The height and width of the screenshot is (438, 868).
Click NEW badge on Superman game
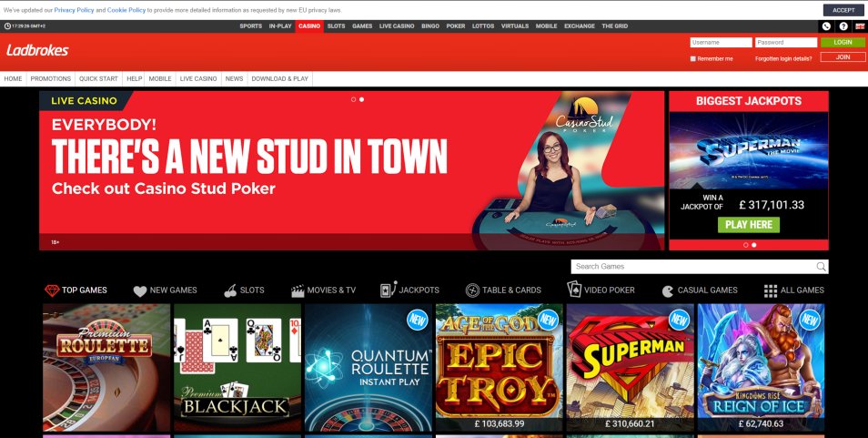[x=679, y=320]
